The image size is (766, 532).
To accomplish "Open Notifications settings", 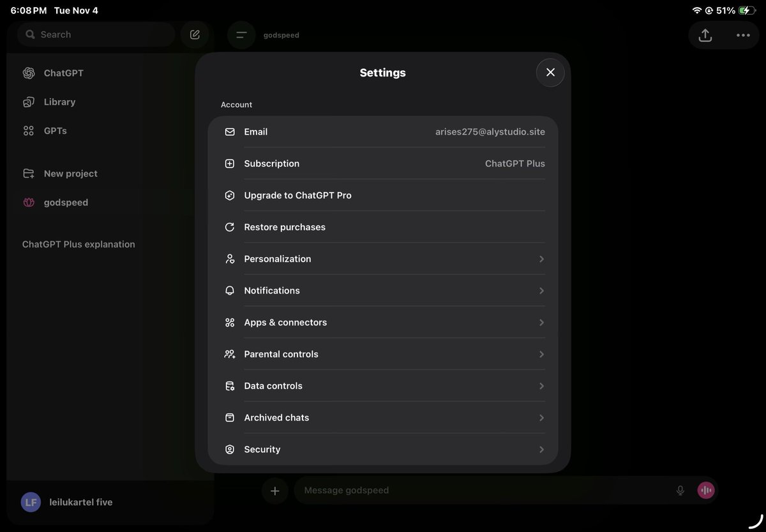I will pos(383,291).
